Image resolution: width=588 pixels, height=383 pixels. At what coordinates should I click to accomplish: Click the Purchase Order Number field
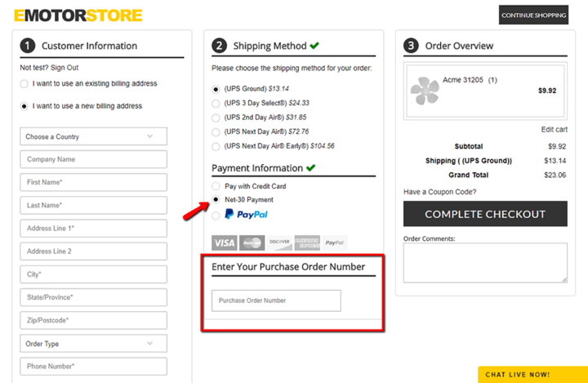click(x=276, y=301)
